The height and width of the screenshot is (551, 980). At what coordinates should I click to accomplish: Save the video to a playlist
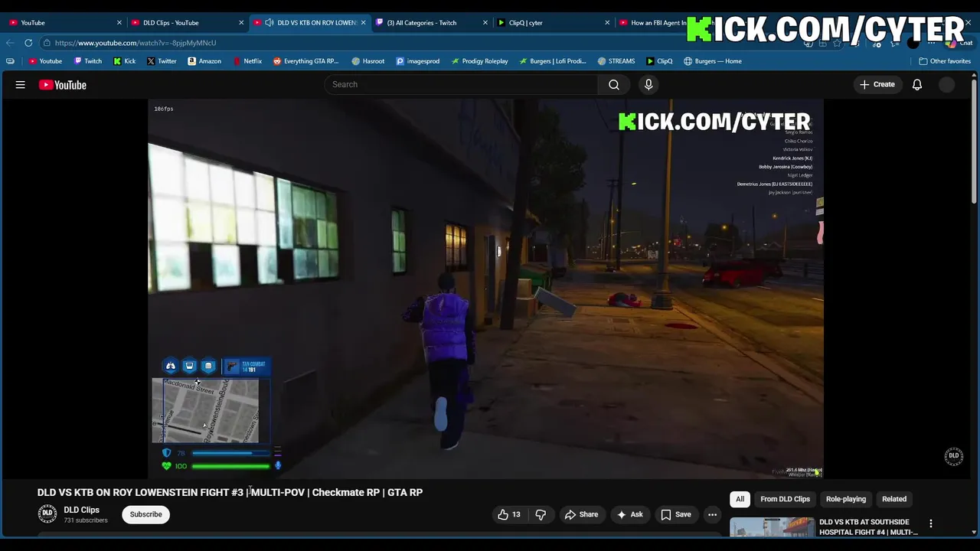tap(676, 514)
